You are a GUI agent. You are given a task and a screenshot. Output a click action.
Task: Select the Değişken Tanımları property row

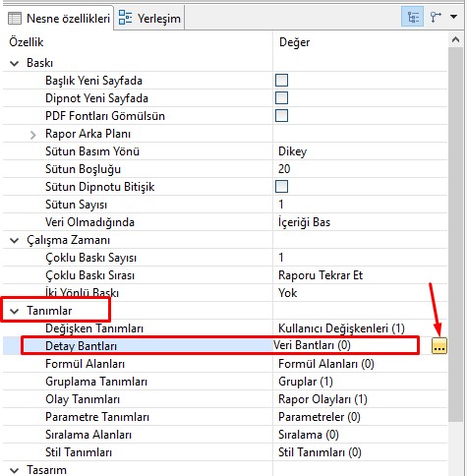click(225, 328)
